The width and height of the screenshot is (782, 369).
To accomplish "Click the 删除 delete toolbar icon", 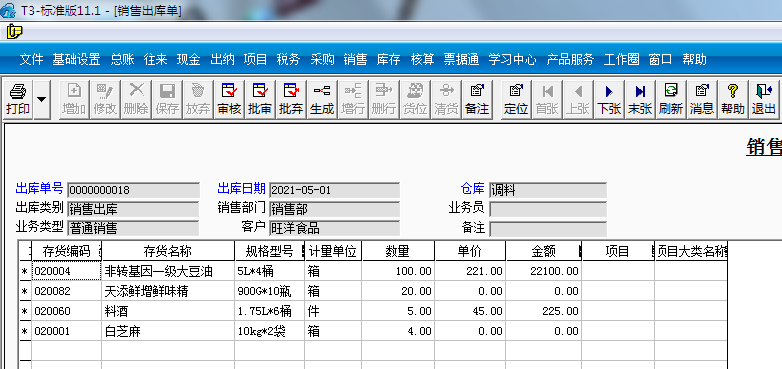I will [136, 99].
